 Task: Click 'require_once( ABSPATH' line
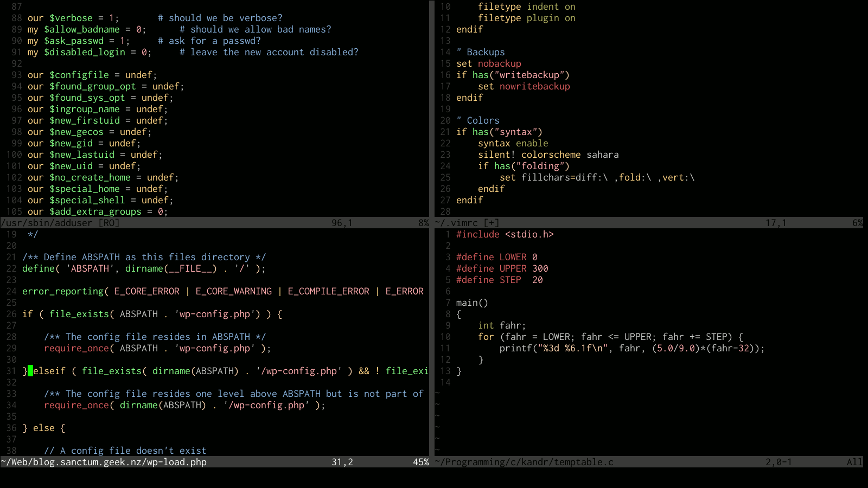pyautogui.click(x=157, y=348)
